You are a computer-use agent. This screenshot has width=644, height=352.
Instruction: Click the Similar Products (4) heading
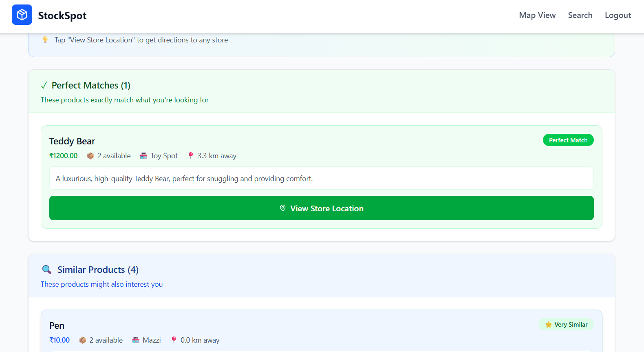98,270
